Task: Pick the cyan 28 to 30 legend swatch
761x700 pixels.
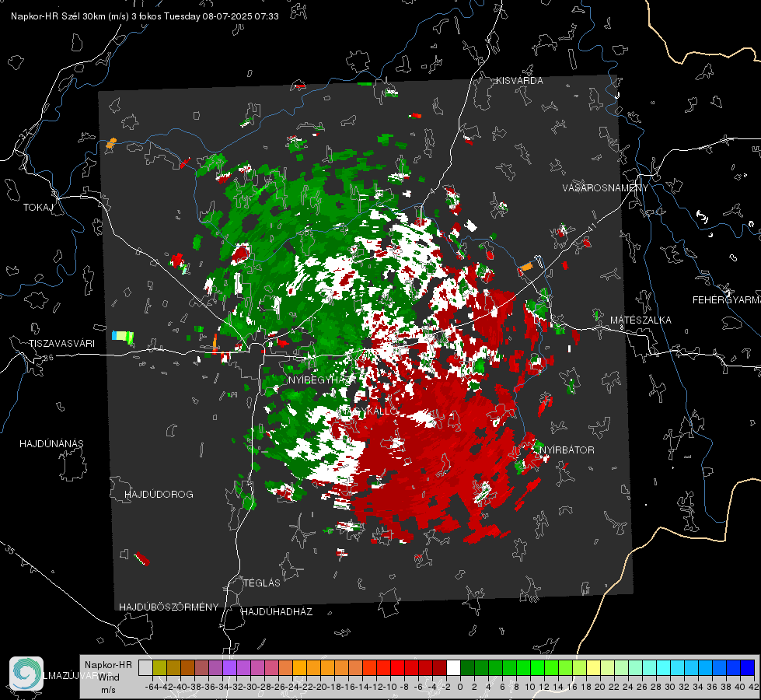Action: pyautogui.click(x=664, y=667)
